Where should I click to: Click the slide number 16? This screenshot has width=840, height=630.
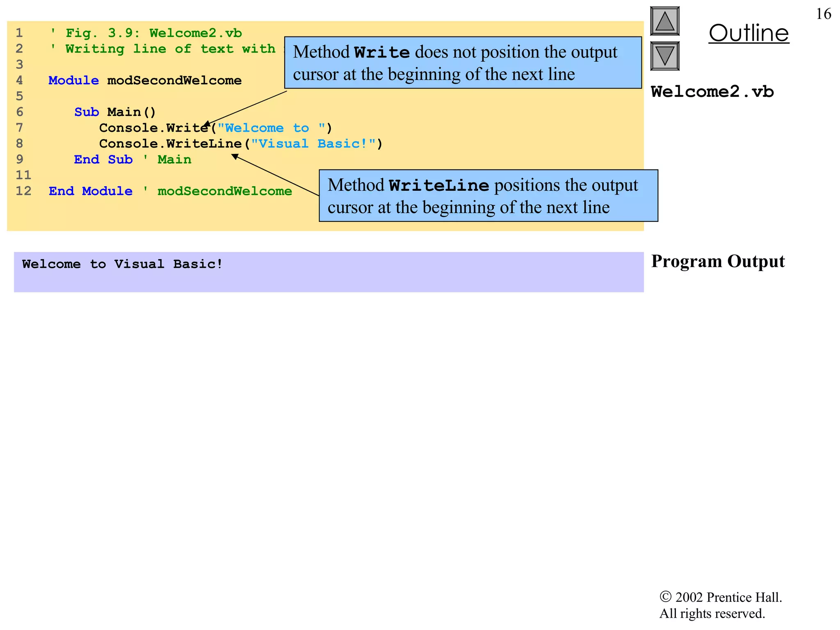tap(823, 14)
